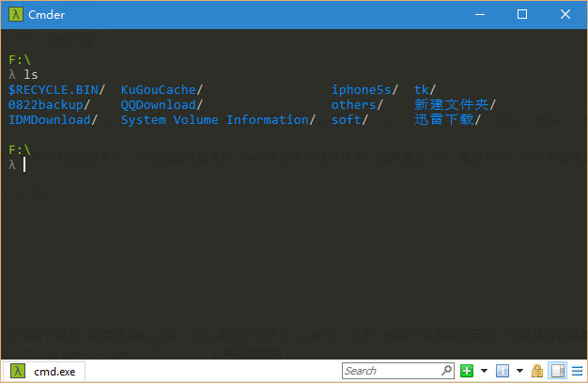Open the hamburger settings menu
The height and width of the screenshot is (383, 588).
[x=576, y=371]
